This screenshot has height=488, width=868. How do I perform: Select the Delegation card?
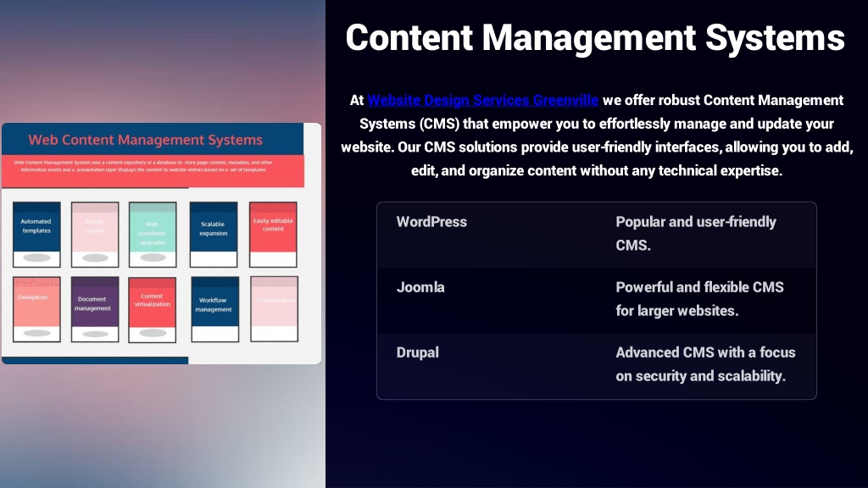[36, 310]
